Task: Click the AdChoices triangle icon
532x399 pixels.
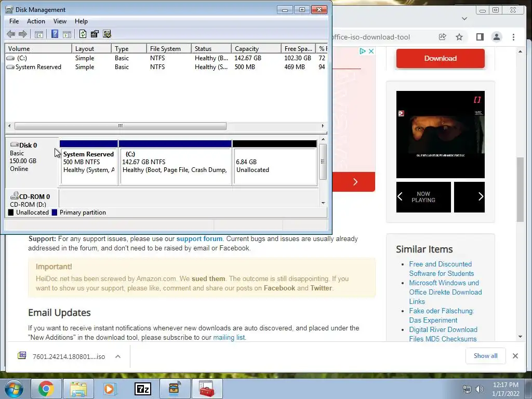Action: [363, 51]
